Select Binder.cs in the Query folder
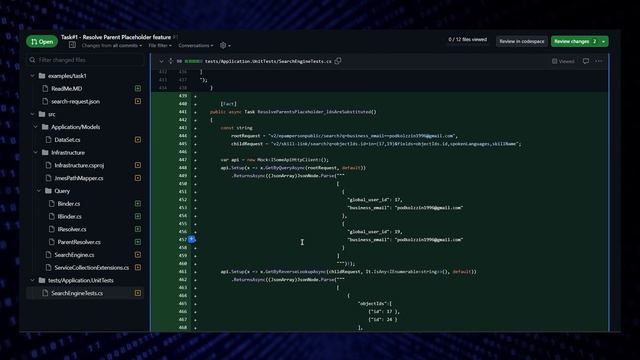Image resolution: width=640 pixels, height=360 pixels. (69, 204)
